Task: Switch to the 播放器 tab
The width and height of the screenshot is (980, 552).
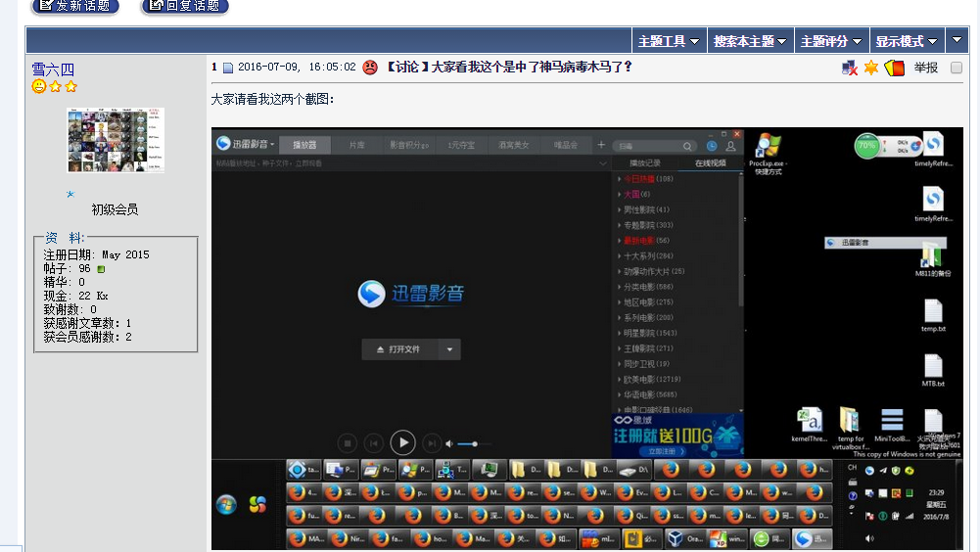Action: [304, 145]
